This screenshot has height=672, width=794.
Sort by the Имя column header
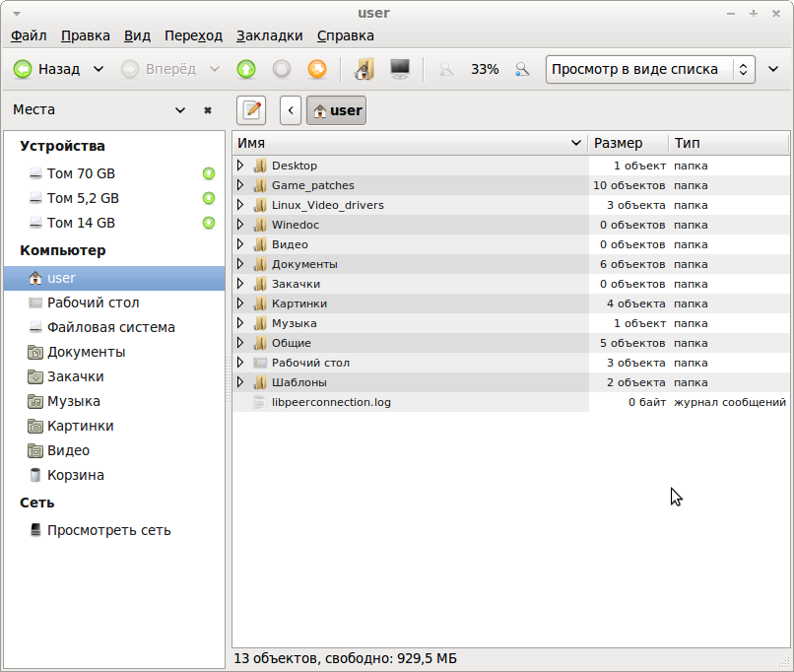(x=410, y=143)
